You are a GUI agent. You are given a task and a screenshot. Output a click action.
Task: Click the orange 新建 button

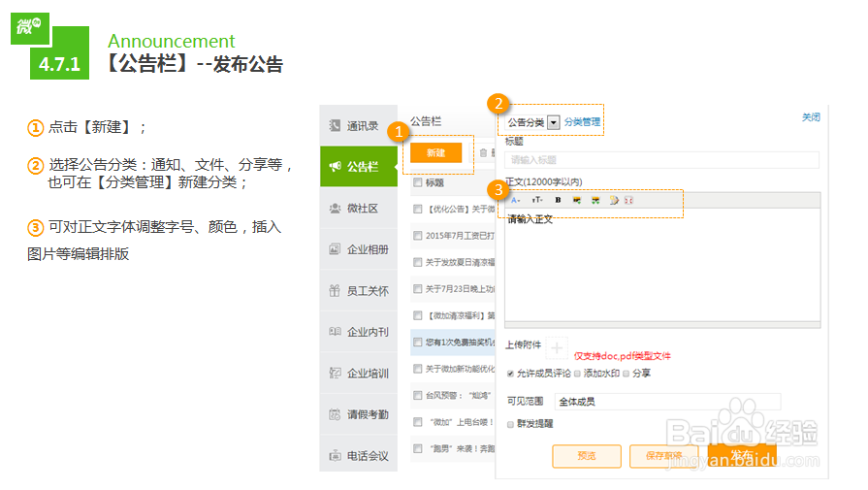pyautogui.click(x=436, y=152)
